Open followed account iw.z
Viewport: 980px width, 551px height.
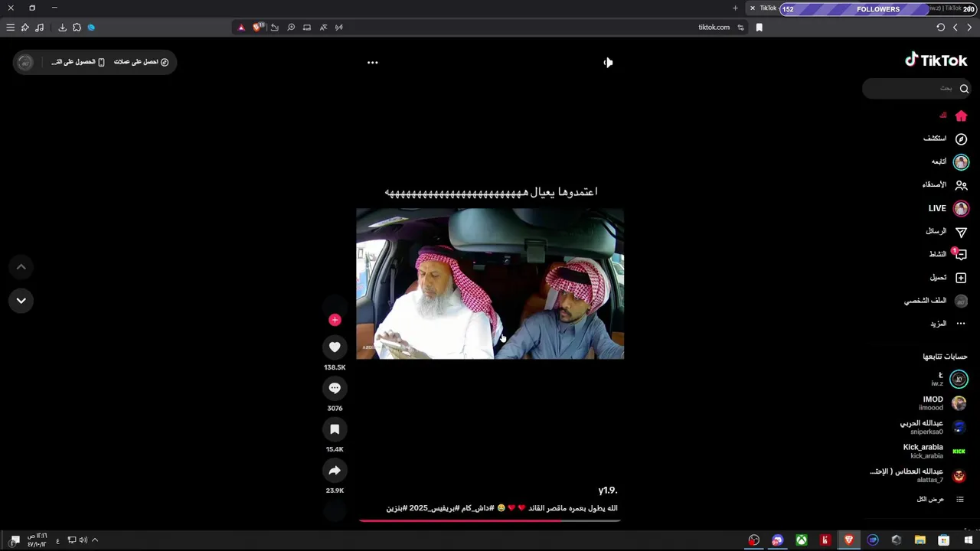coord(948,379)
